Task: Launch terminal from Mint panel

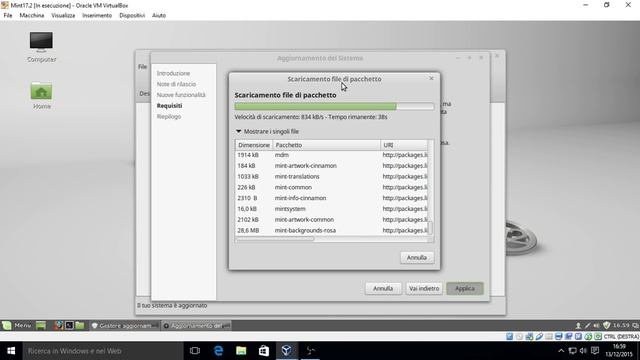Action: 69,325
